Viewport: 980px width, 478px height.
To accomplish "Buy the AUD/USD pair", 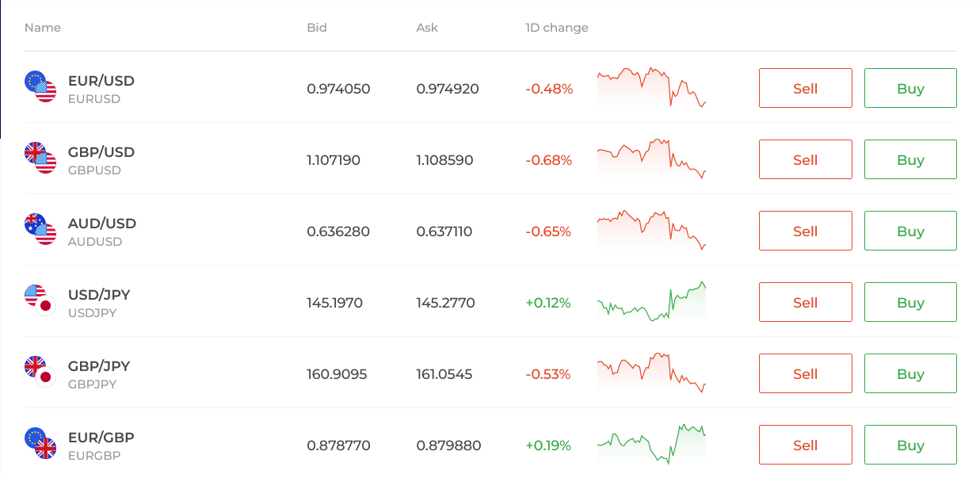I will (910, 231).
